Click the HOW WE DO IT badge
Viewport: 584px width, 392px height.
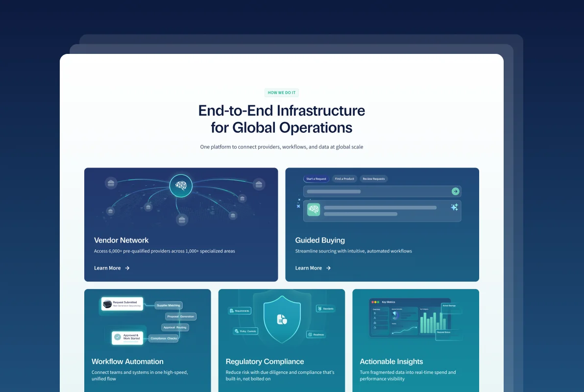tap(282, 93)
